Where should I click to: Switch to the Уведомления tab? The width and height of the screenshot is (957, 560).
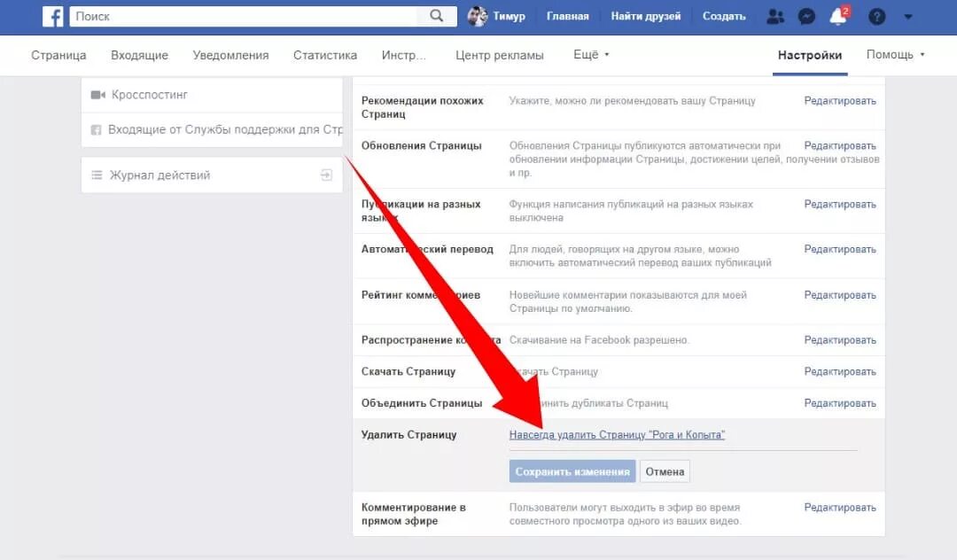click(230, 55)
